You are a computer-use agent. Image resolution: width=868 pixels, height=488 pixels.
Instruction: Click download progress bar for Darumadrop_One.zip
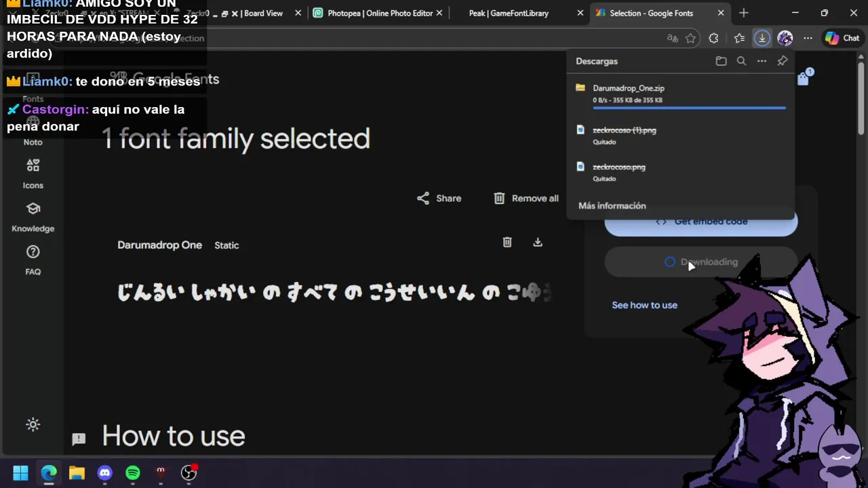689,108
